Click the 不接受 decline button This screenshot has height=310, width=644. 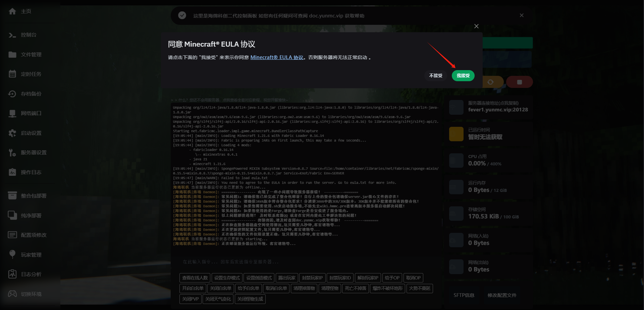coord(436,76)
